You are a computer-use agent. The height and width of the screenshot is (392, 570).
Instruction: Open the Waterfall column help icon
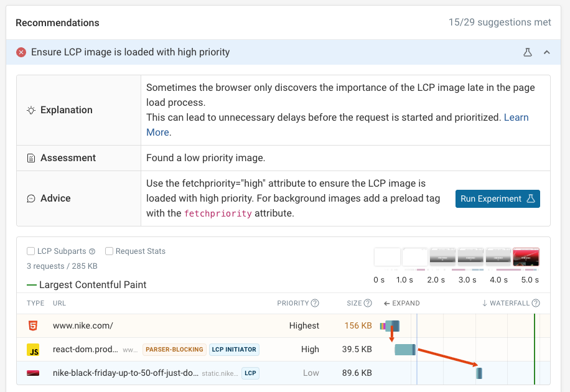tap(537, 303)
